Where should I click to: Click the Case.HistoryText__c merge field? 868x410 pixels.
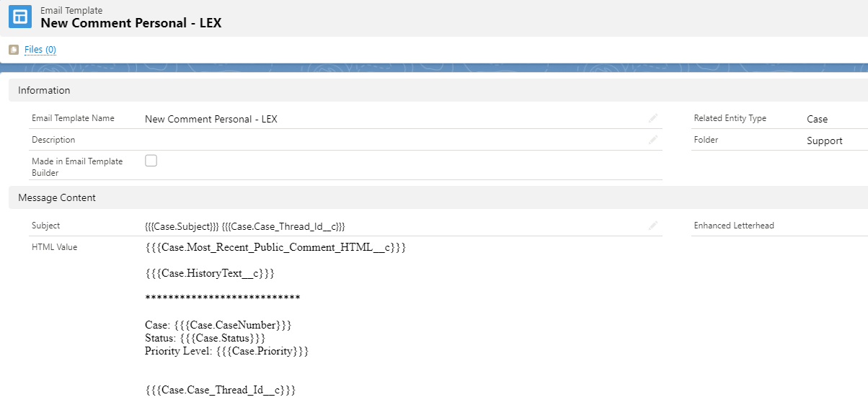[210, 274]
